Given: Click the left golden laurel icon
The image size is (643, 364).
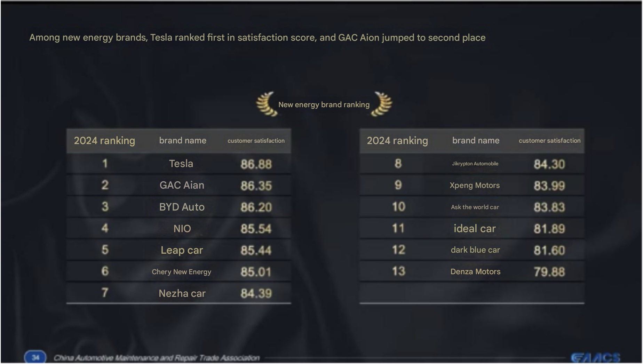Looking at the screenshot, I should click(x=267, y=104).
